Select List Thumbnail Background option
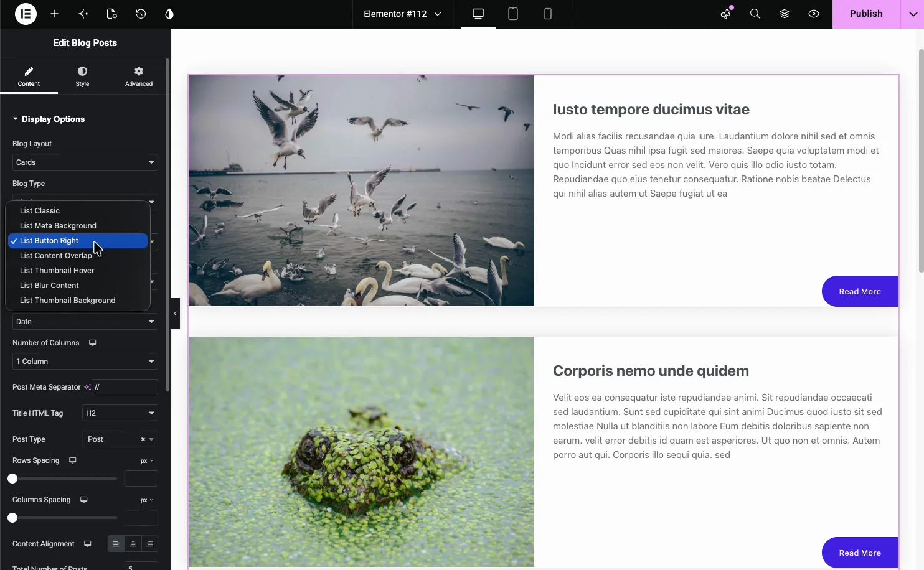Viewport: 924px width, 570px height. (x=78, y=301)
